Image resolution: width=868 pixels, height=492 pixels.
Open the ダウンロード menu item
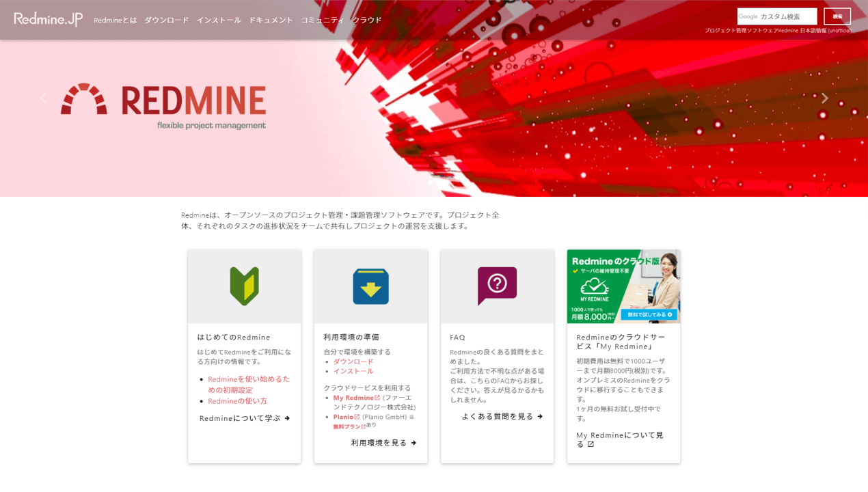point(166,20)
